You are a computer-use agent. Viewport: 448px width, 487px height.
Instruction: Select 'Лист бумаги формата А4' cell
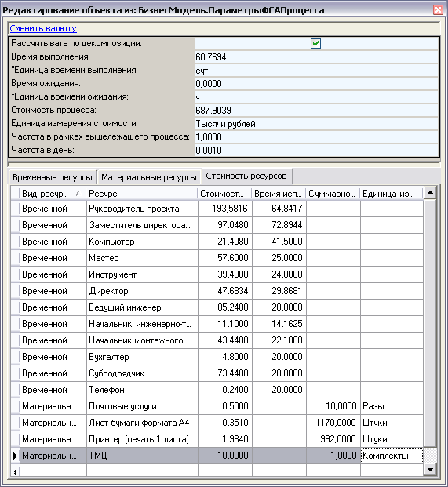click(142, 423)
